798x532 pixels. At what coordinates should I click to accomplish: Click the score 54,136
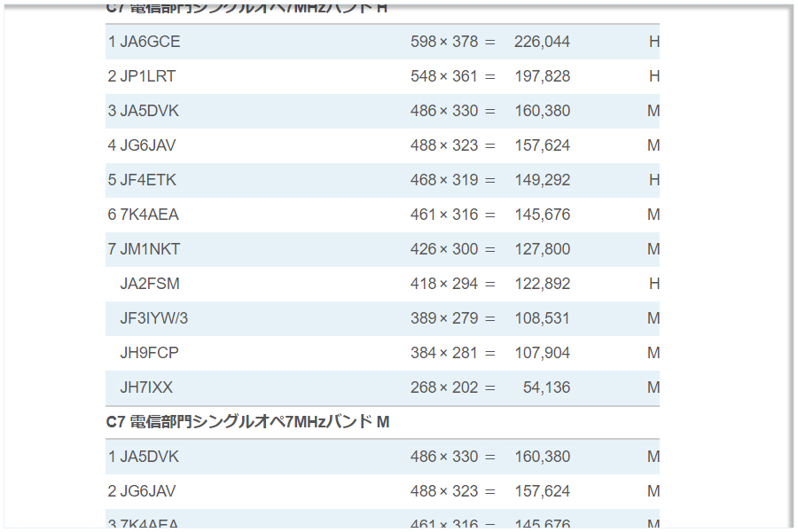546,387
